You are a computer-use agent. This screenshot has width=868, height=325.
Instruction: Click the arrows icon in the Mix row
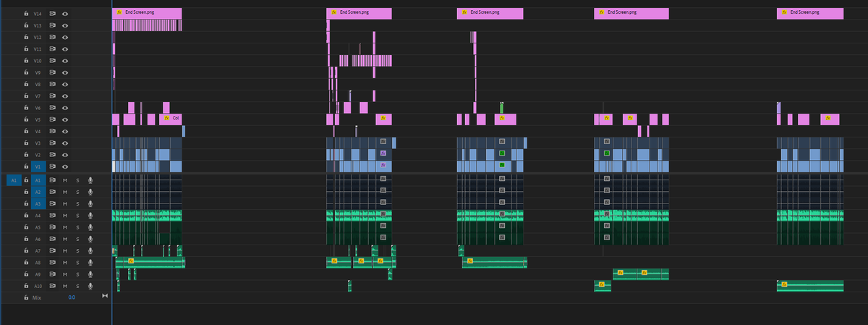pos(105,297)
